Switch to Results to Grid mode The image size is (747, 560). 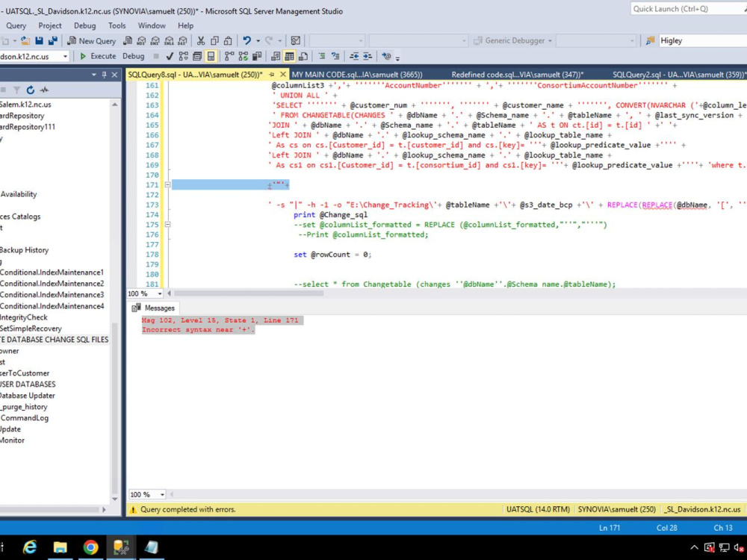(x=289, y=56)
